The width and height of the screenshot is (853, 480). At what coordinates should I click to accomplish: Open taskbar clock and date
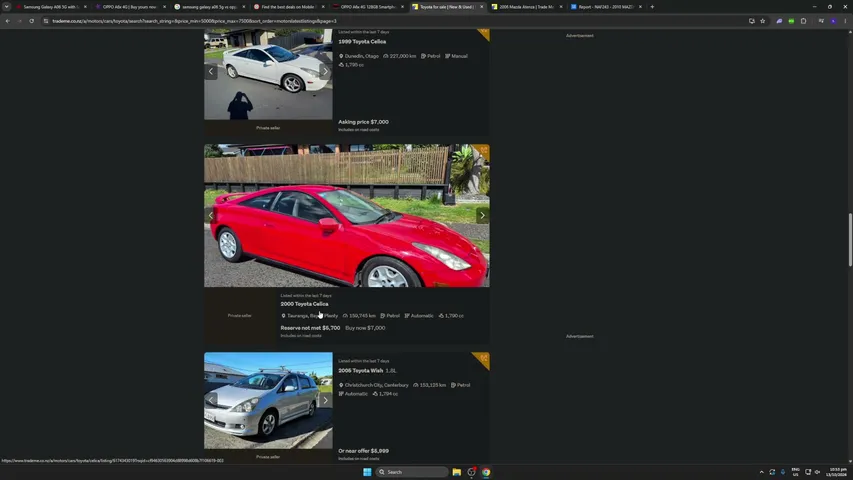pyautogui.click(x=838, y=472)
